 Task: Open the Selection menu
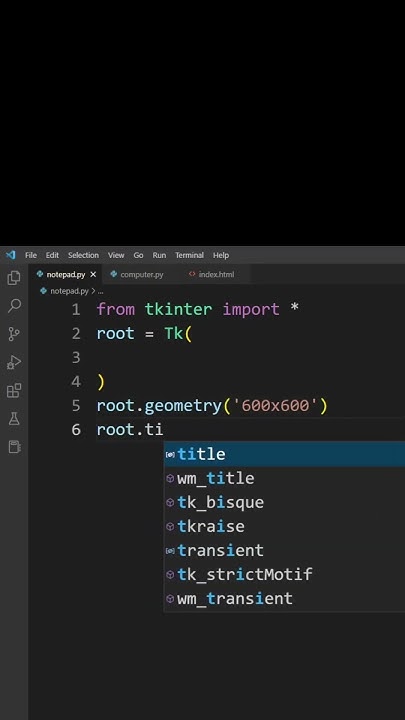click(x=83, y=255)
